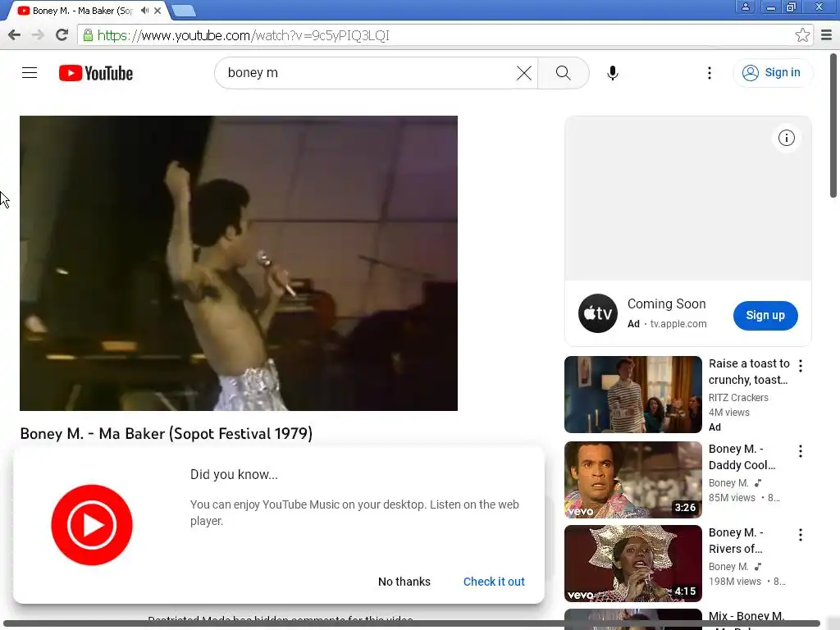Screen dimensions: 840x630
Task: Click the YouTube Music logo in popup
Action: click(92, 525)
